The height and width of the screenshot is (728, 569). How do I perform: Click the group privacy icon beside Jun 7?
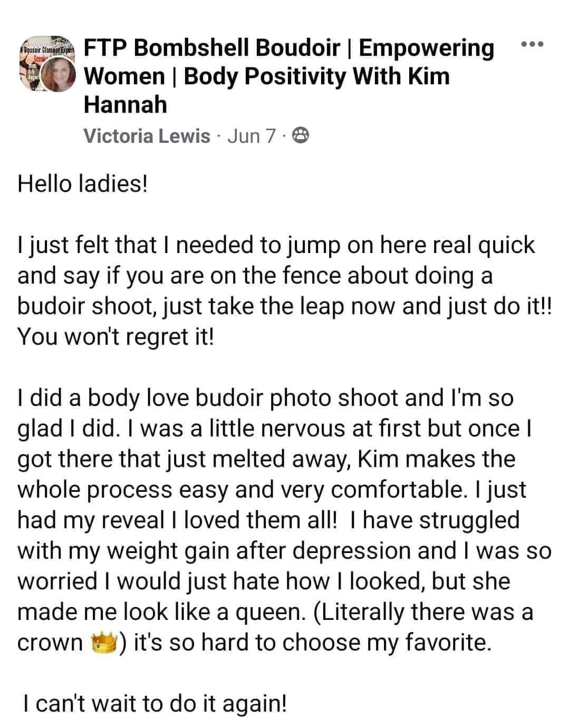[301, 136]
